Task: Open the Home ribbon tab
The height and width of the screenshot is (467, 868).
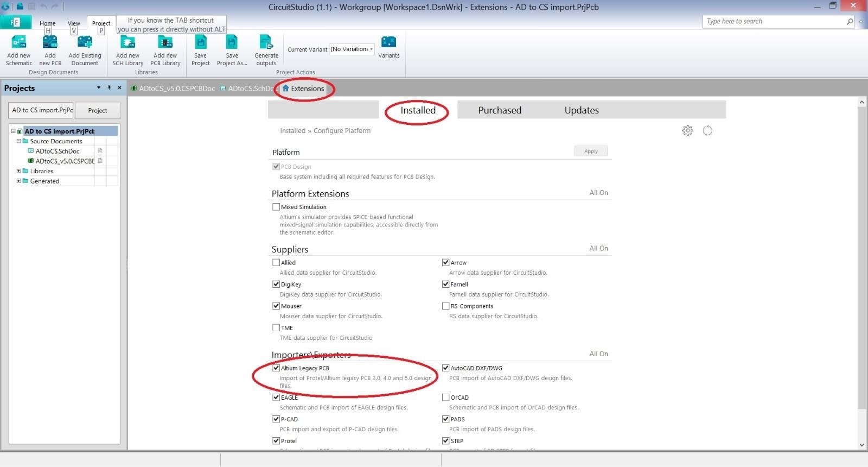Action: (47, 23)
